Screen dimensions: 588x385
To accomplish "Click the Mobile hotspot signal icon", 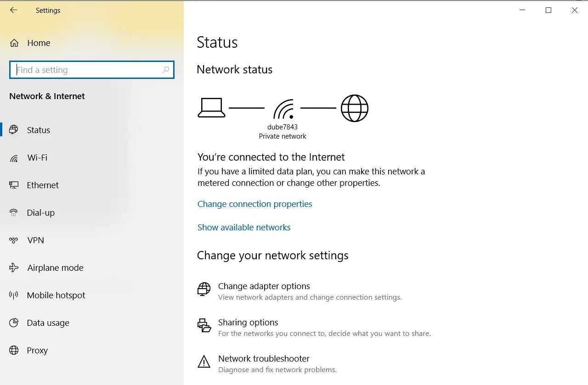I will tap(14, 296).
